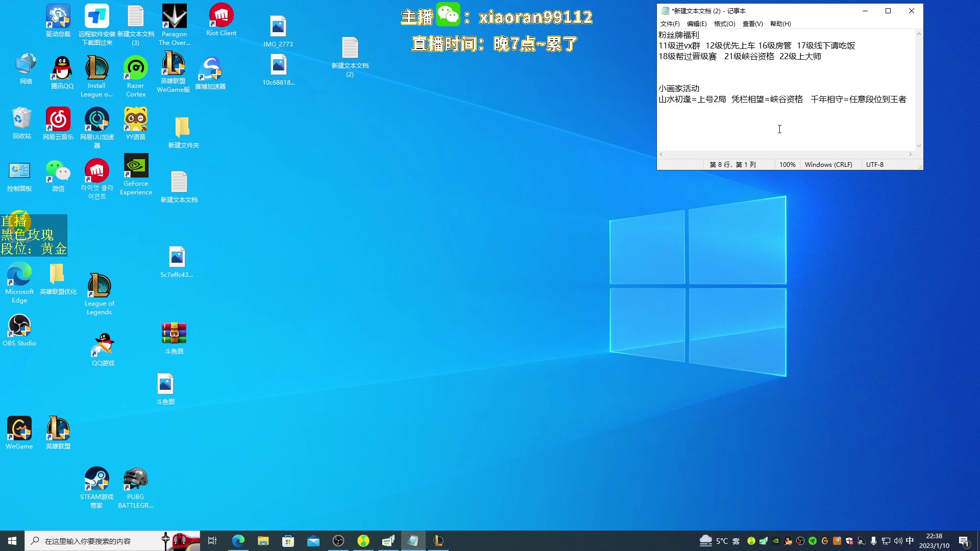980x551 pixels.
Task: Open the 查看(V) menu in Notepad
Action: 752,24
